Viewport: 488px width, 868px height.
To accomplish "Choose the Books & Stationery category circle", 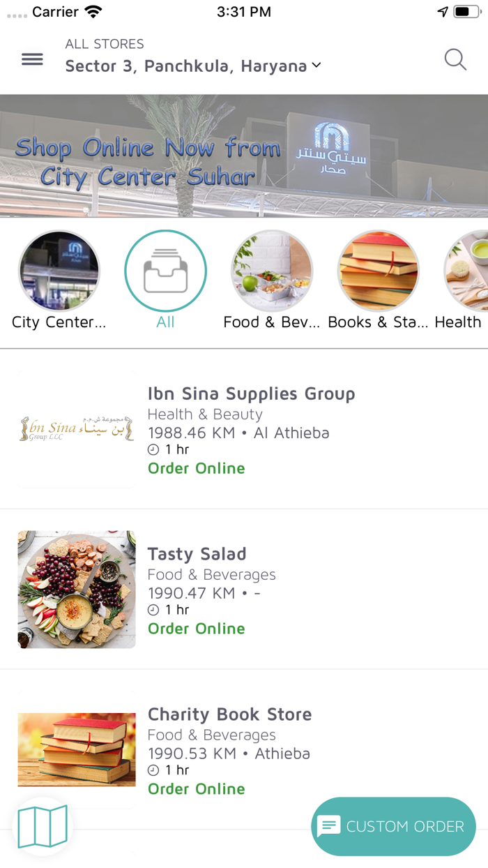I will [379, 271].
